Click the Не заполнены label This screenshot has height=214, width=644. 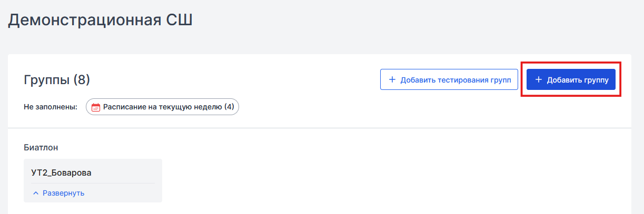click(51, 107)
